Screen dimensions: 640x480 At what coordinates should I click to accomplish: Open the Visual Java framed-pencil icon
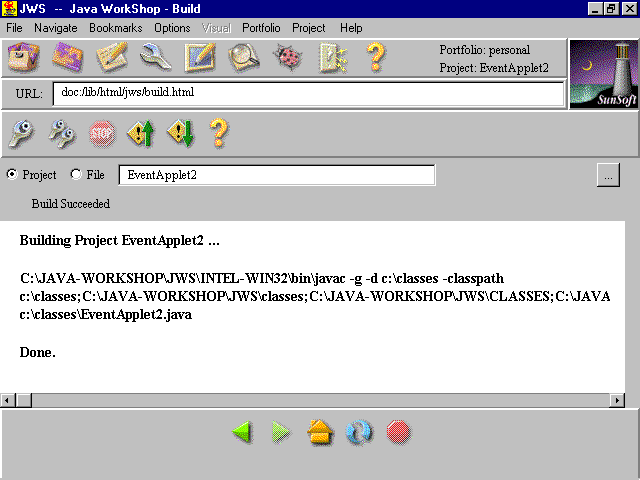click(200, 58)
